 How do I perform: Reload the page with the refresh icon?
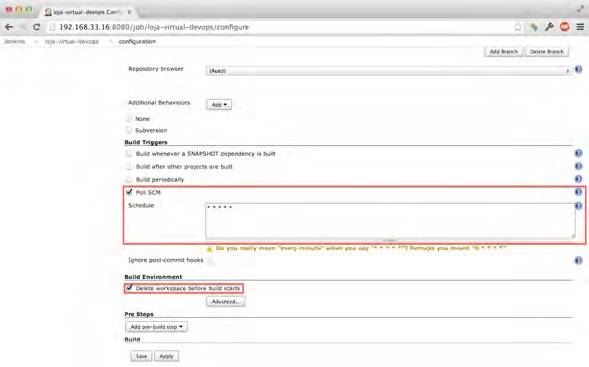36,27
